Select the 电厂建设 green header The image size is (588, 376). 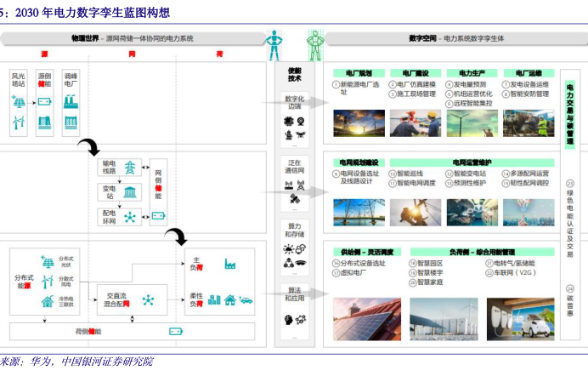point(416,73)
